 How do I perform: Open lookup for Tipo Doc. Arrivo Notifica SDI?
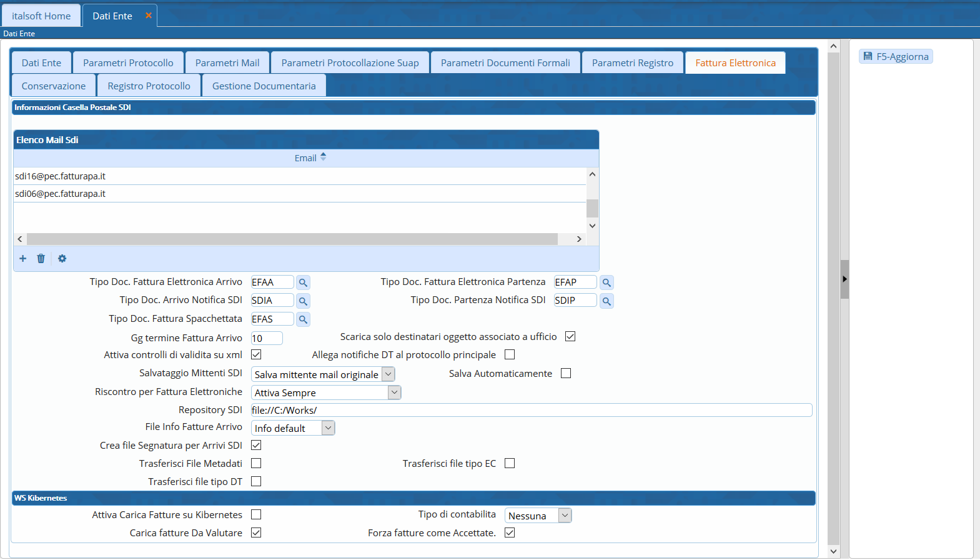(x=303, y=301)
